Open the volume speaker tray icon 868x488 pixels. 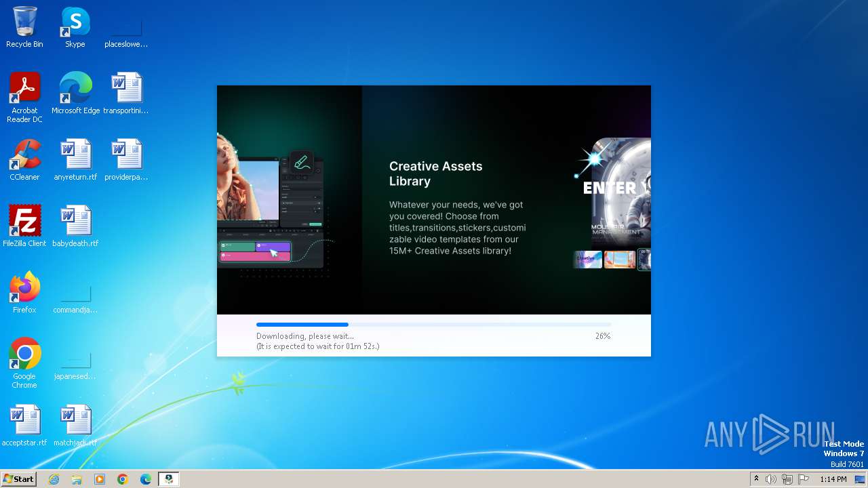point(771,479)
